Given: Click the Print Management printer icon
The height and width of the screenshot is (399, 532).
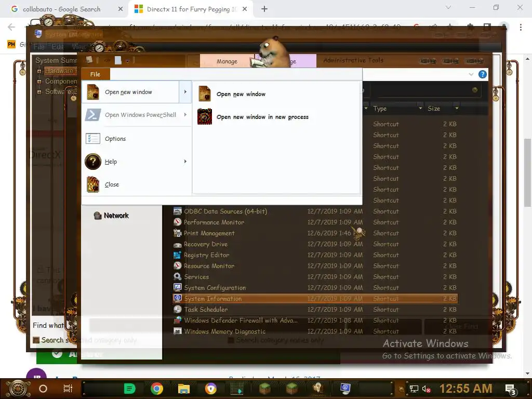Looking at the screenshot, I should tap(178, 233).
